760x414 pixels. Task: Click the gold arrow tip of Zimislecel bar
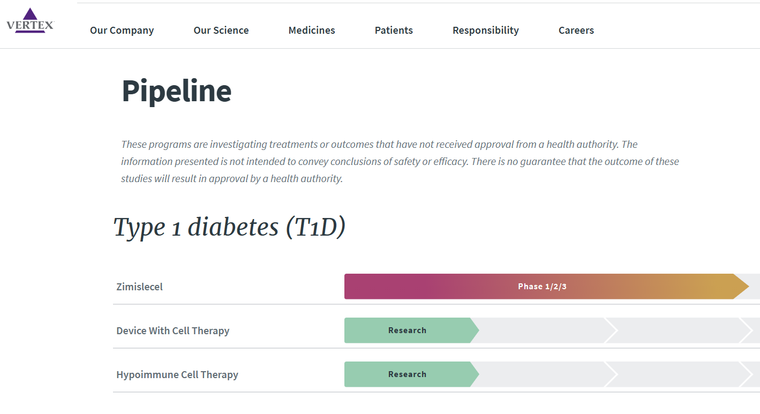[x=741, y=287]
